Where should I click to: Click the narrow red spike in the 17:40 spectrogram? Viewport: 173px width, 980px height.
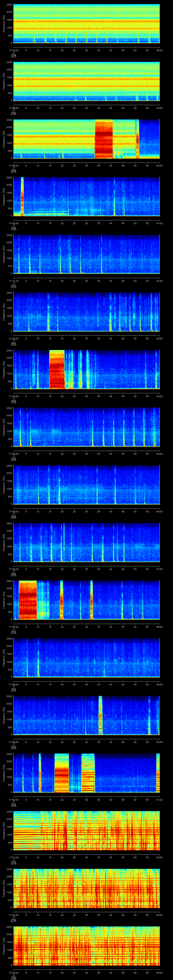[x=22, y=196]
